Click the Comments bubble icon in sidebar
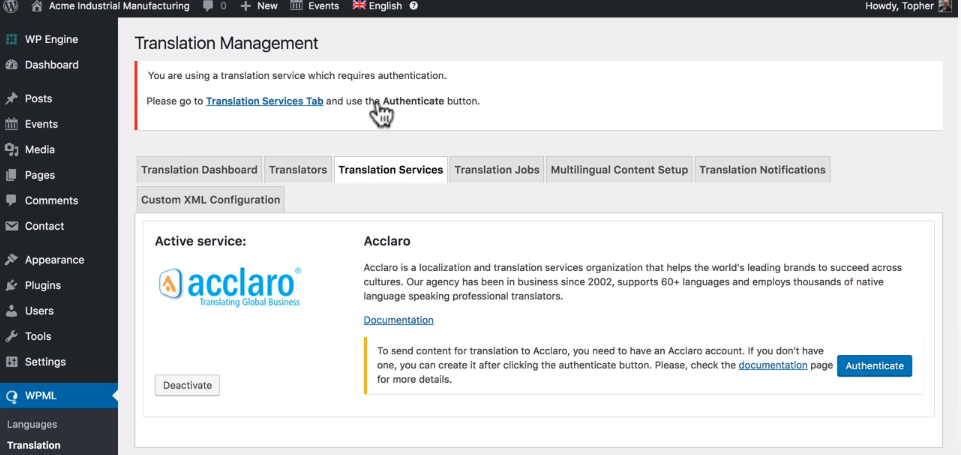 [x=11, y=201]
